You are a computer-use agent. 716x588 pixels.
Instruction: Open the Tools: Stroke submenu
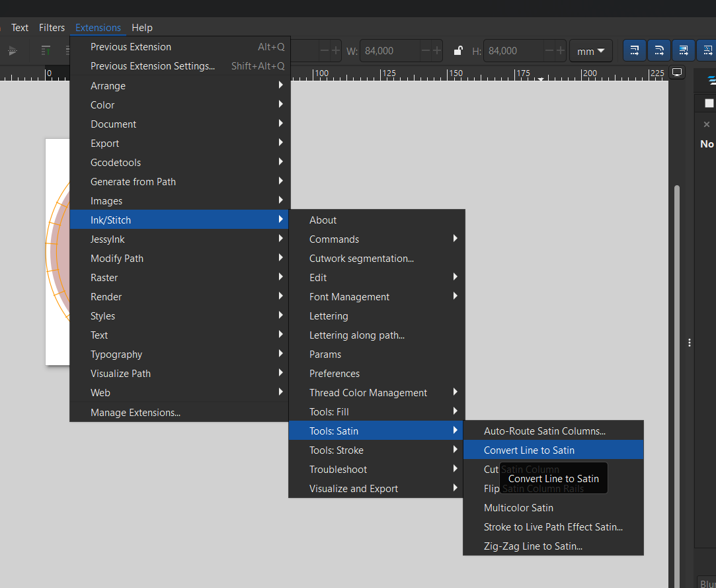377,450
